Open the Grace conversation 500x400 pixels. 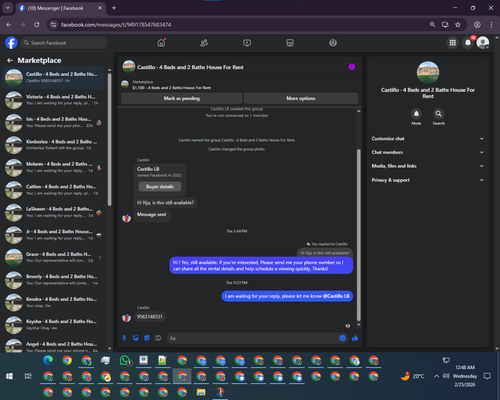[53, 257]
